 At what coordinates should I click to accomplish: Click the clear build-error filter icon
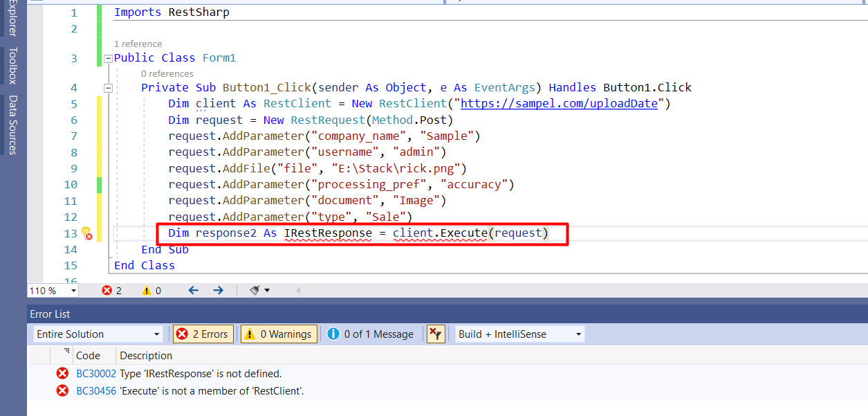436,334
